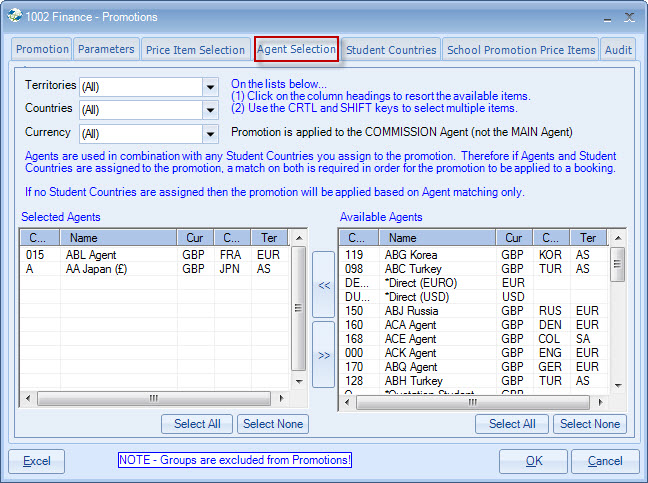The height and width of the screenshot is (483, 648).
Task: Open the Territories dropdown
Action: tap(210, 87)
